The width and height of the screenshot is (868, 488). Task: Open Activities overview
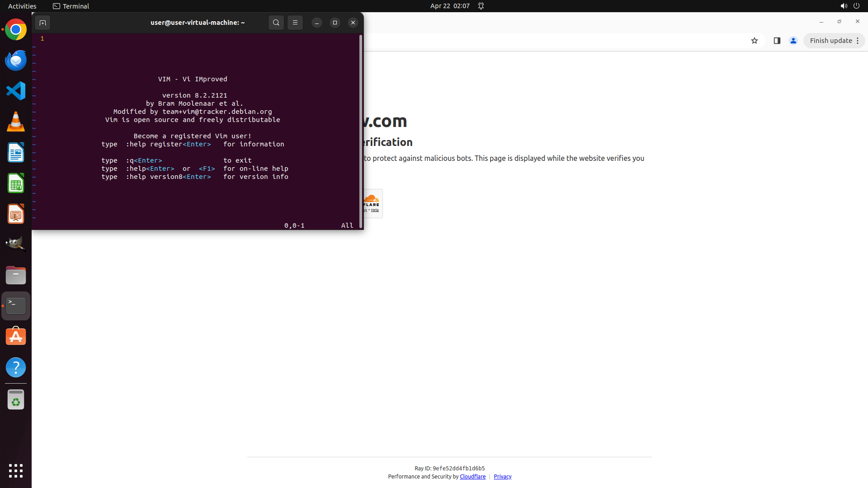click(22, 6)
